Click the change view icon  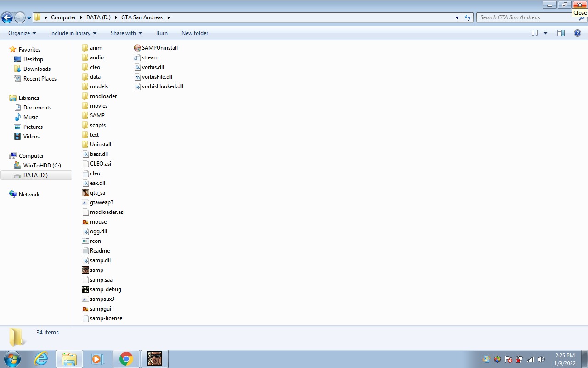[x=535, y=33]
